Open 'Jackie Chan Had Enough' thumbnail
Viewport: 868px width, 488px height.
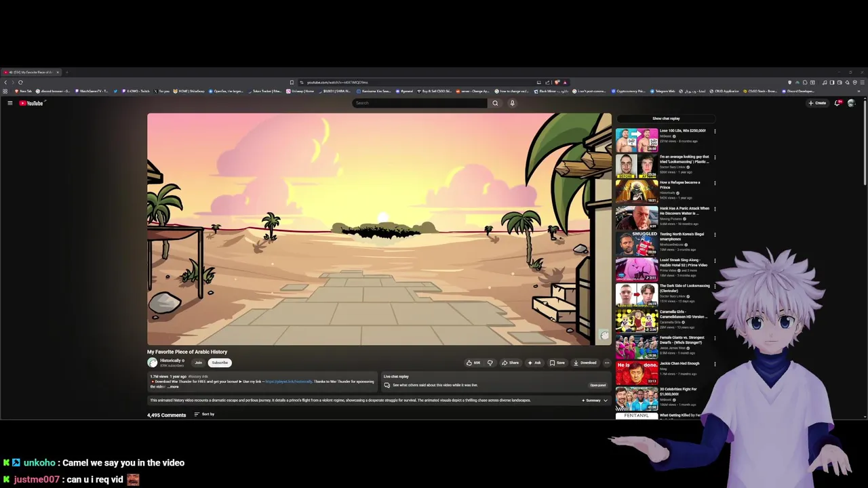[636, 373]
